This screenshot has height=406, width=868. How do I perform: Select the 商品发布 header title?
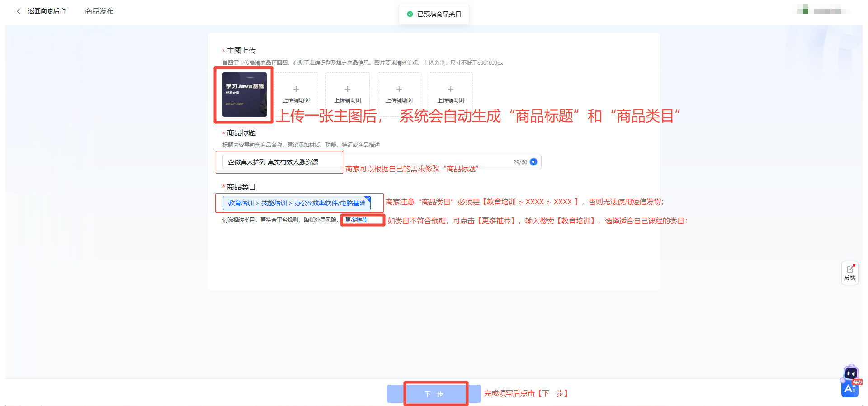tap(99, 11)
